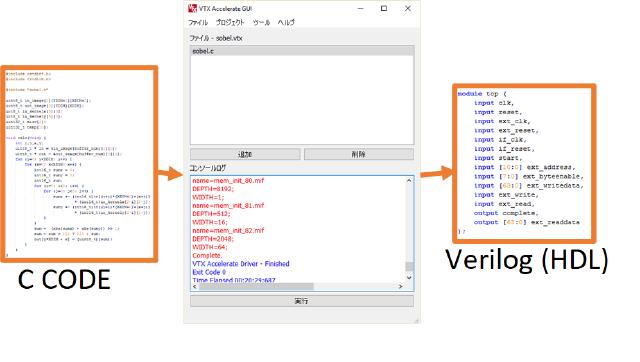Close the VTX Accelerate GUI window

click(x=407, y=8)
